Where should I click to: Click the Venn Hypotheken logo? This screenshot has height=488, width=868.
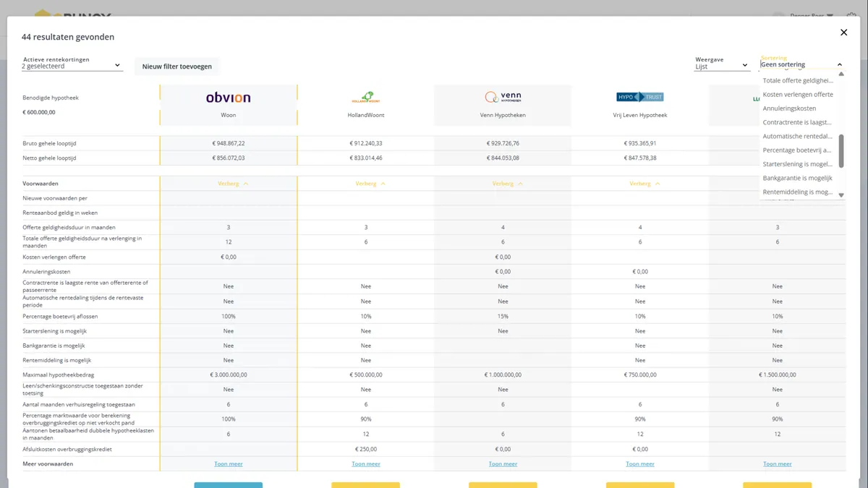point(503,97)
